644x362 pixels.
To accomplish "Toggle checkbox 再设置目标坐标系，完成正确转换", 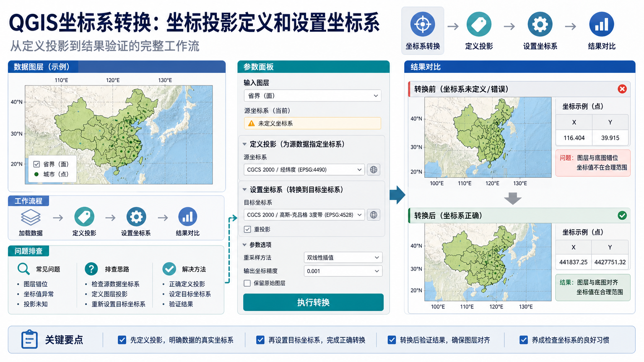I will tap(260, 340).
